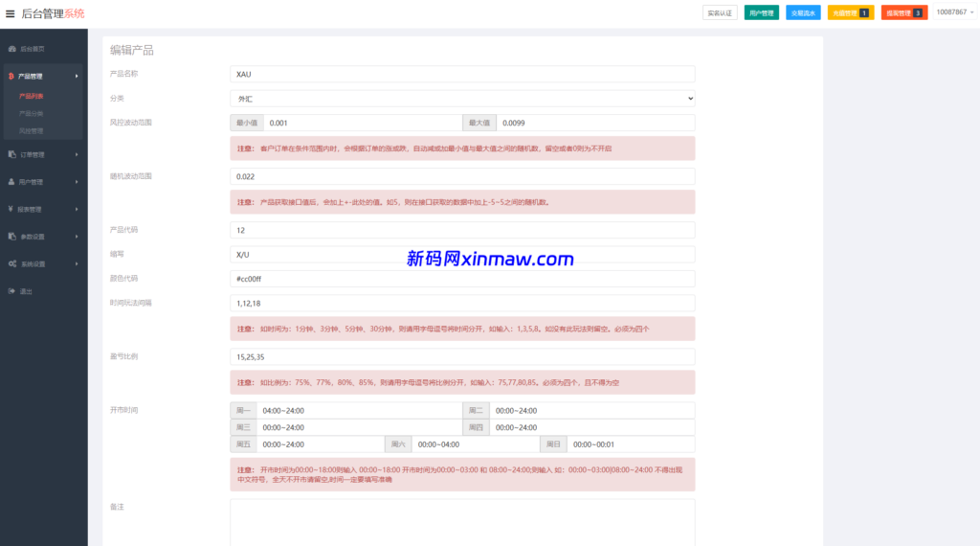Screen dimensions: 980x546
Task: Click the gears icon beside 系统设置
Action: pyautogui.click(x=12, y=264)
